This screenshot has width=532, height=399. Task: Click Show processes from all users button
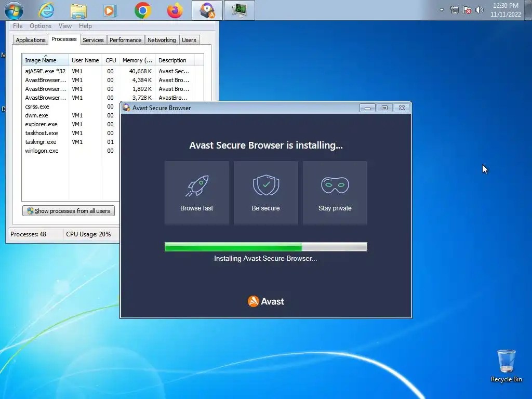(x=69, y=211)
